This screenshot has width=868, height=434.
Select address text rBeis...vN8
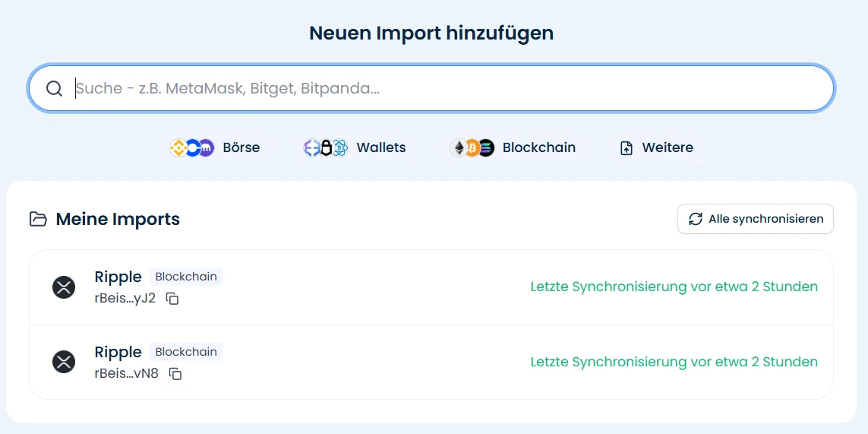[x=127, y=374]
